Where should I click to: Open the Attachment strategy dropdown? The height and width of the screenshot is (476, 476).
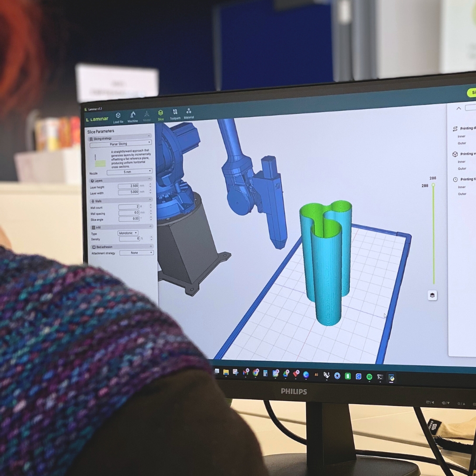(136, 253)
